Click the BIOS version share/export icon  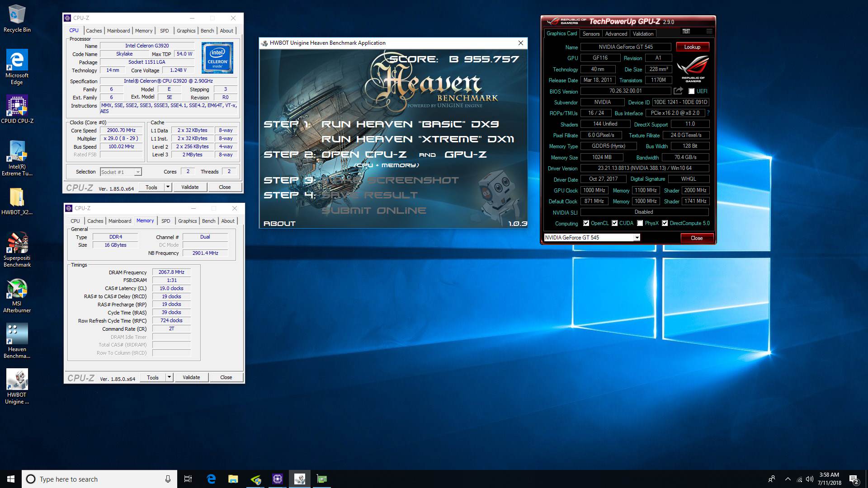[x=678, y=91]
